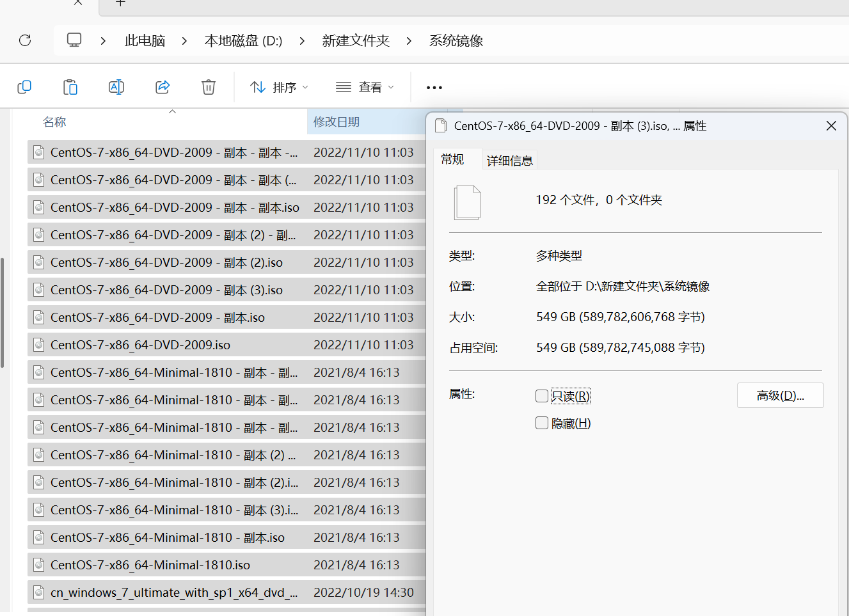The width and height of the screenshot is (849, 616).
Task: Expand the chevron before 此电脑
Action: [103, 41]
